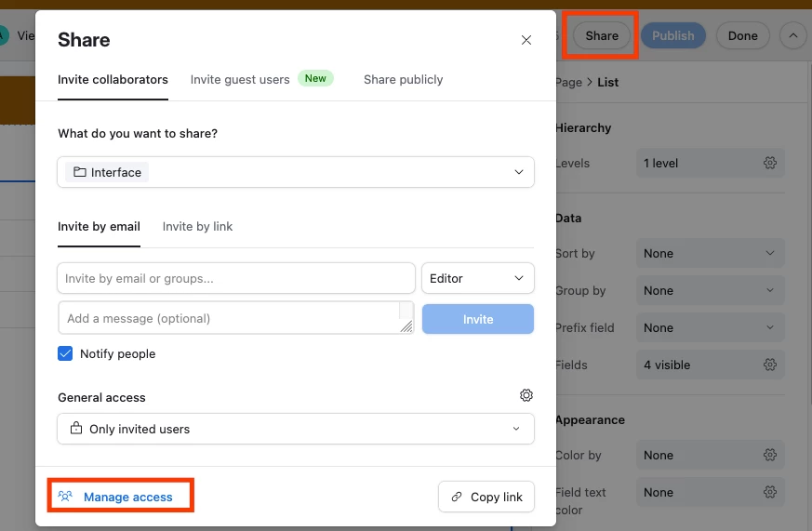The height and width of the screenshot is (531, 812).
Task: Open the Color by None setting
Action: [x=710, y=455]
